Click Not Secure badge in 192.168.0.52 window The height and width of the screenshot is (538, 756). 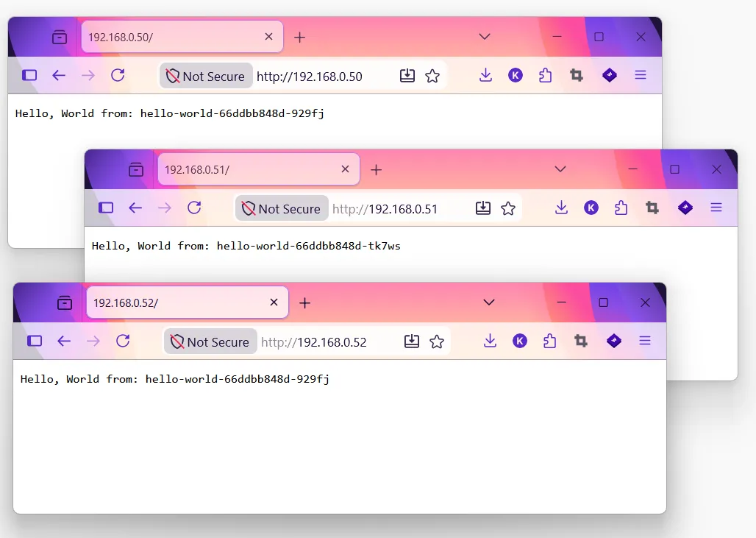(210, 341)
